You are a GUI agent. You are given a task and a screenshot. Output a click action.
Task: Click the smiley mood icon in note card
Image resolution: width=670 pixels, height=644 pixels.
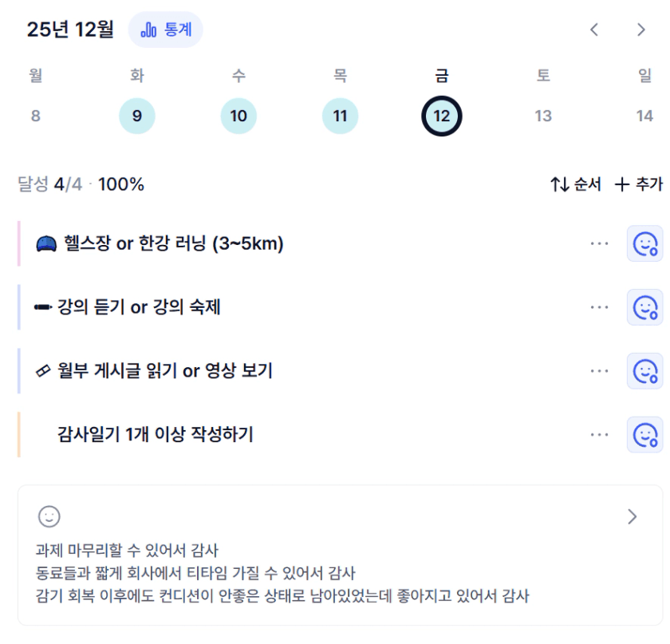49,516
